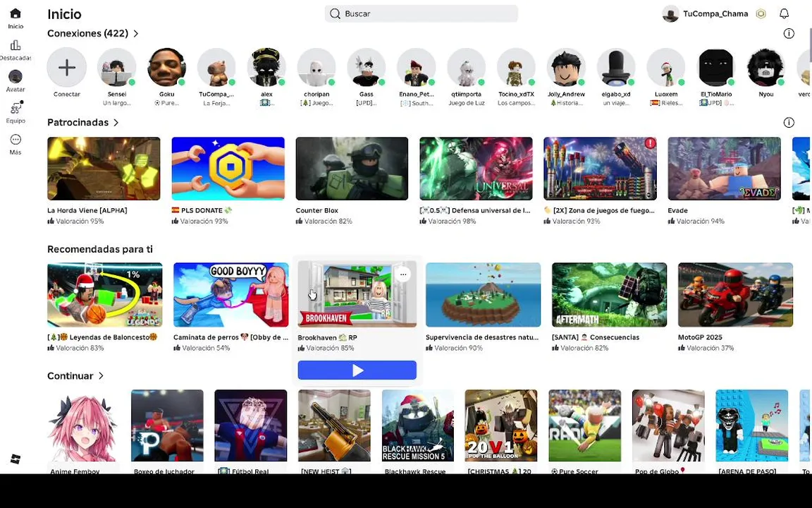Open El_TioMario's connection avatar
This screenshot has height=508, width=812.
[715, 68]
